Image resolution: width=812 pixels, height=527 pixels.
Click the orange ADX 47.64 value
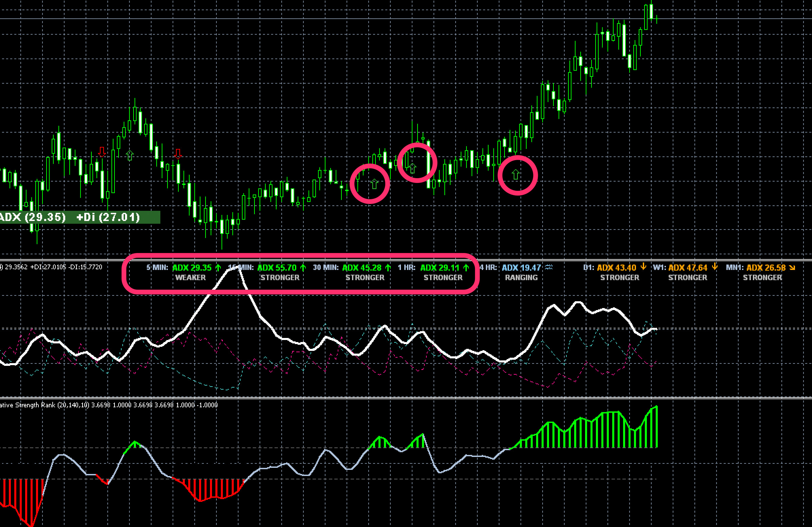coord(688,268)
